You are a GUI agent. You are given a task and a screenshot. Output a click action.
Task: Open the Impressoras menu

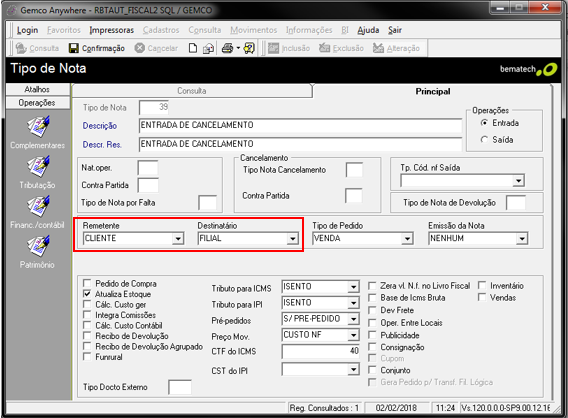pyautogui.click(x=112, y=30)
